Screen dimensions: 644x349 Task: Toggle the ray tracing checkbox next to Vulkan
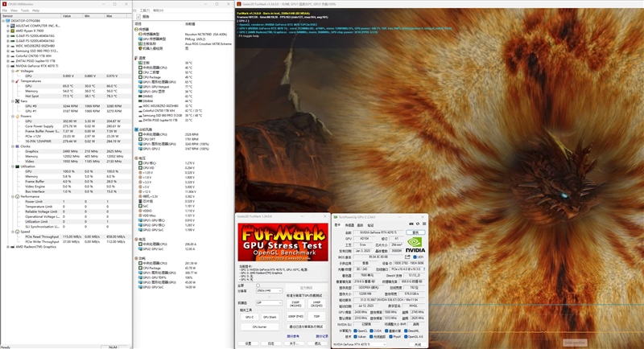pyautogui.click(x=371, y=337)
